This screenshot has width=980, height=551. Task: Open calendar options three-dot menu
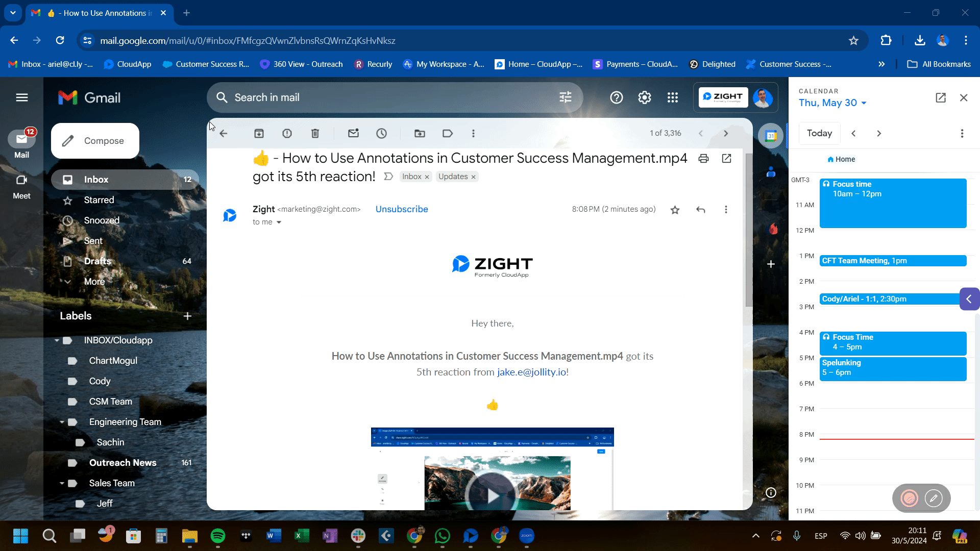click(x=962, y=133)
